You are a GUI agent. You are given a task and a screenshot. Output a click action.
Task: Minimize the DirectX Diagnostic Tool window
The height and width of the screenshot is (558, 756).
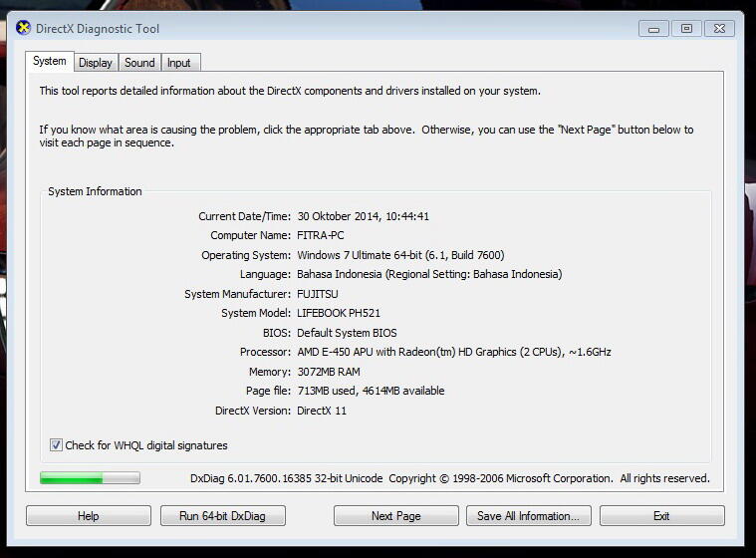pos(653,29)
